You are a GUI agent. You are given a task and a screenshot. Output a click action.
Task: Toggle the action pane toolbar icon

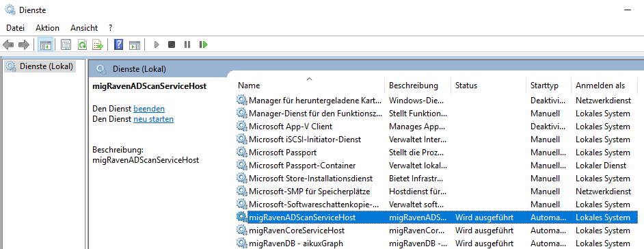(135, 44)
